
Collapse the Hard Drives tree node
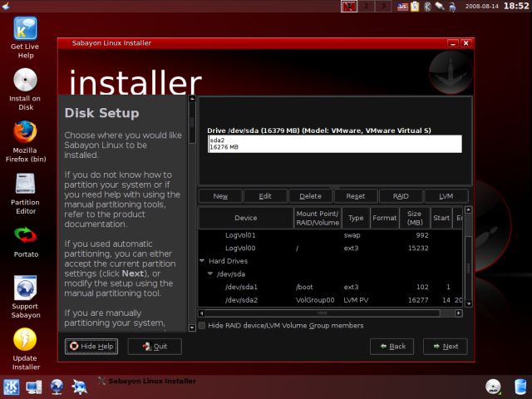coord(202,261)
